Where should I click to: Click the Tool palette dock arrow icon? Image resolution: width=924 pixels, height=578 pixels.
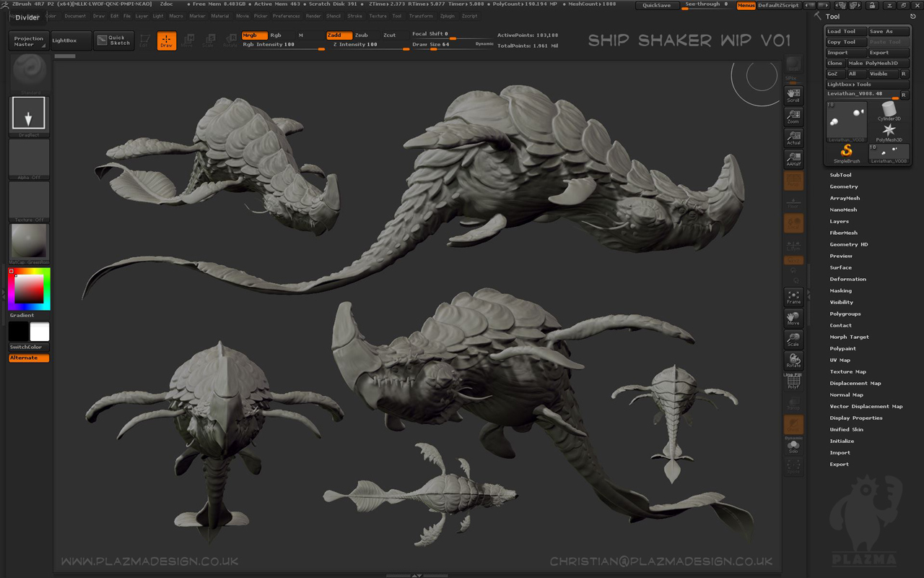912,16
